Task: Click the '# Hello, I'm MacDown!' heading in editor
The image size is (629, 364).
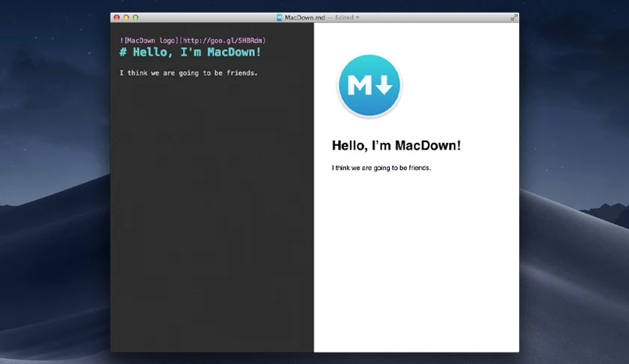Action: coord(190,52)
